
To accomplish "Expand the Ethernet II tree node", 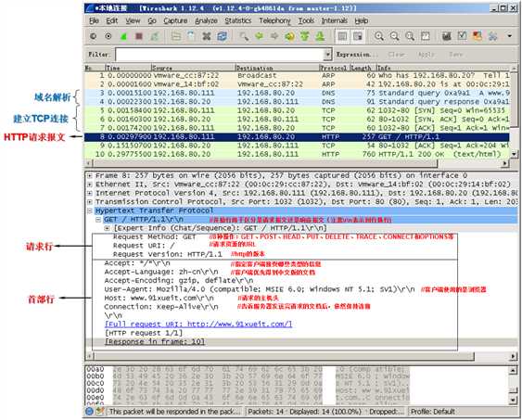I will [x=90, y=185].
